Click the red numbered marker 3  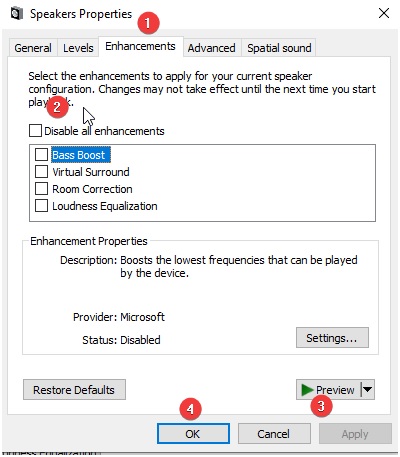(321, 406)
